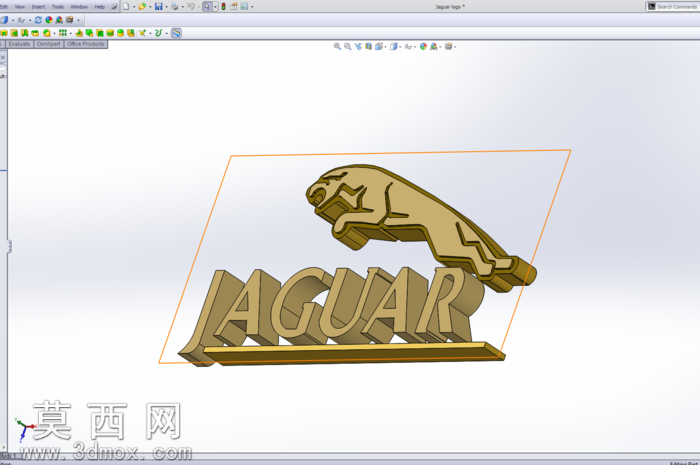Click Section View icon in heads-up toolbar
Screen dimensions: 700x465
tap(368, 46)
